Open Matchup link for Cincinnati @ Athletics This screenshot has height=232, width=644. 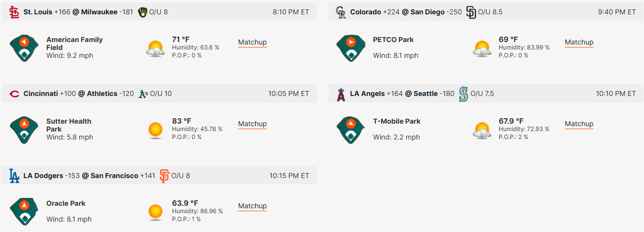[x=252, y=124]
